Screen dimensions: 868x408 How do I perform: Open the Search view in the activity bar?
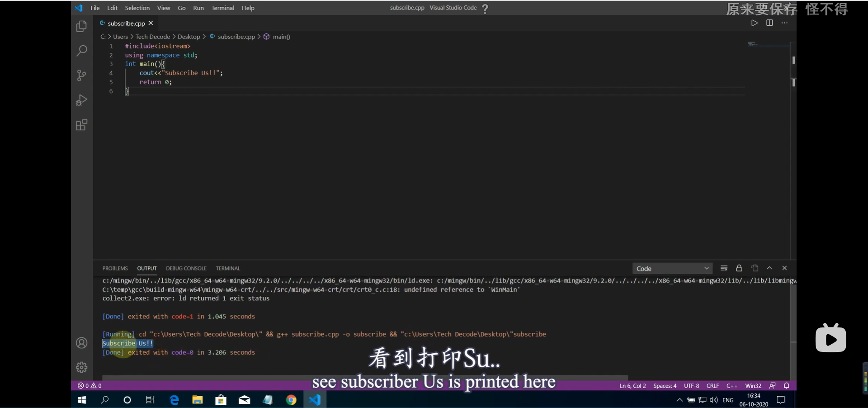[81, 51]
